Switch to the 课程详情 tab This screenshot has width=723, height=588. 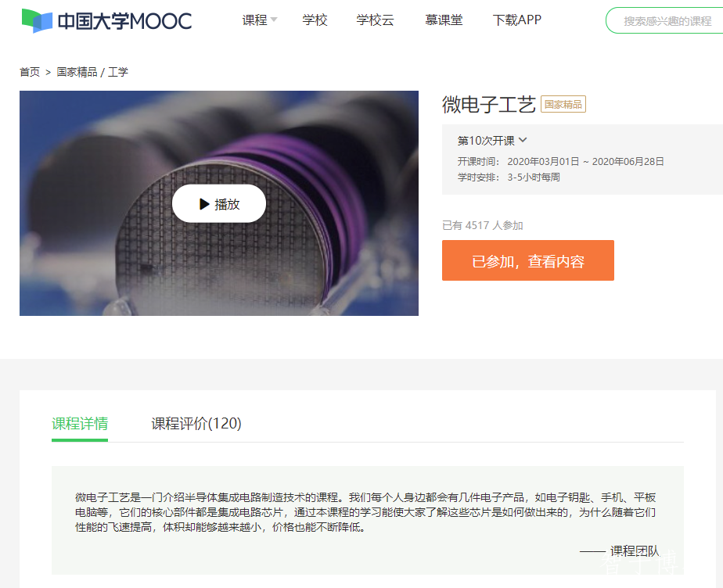point(80,424)
